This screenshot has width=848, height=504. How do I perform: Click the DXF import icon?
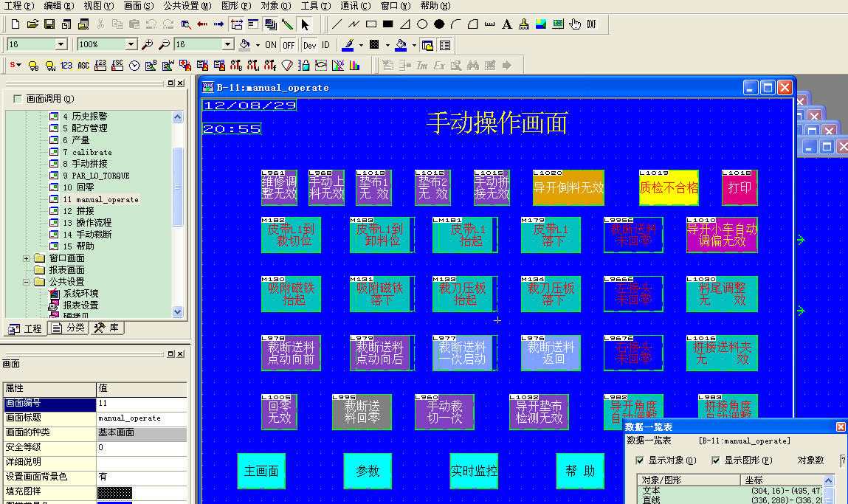click(x=591, y=24)
